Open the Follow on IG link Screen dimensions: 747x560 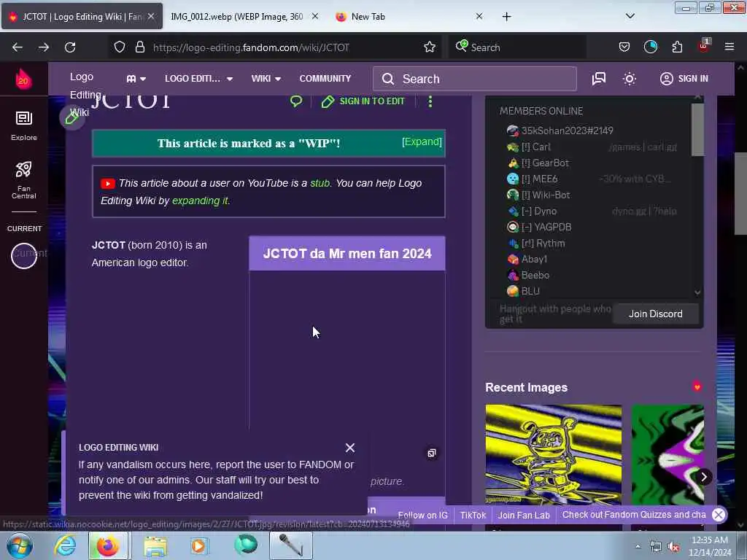[x=422, y=515]
